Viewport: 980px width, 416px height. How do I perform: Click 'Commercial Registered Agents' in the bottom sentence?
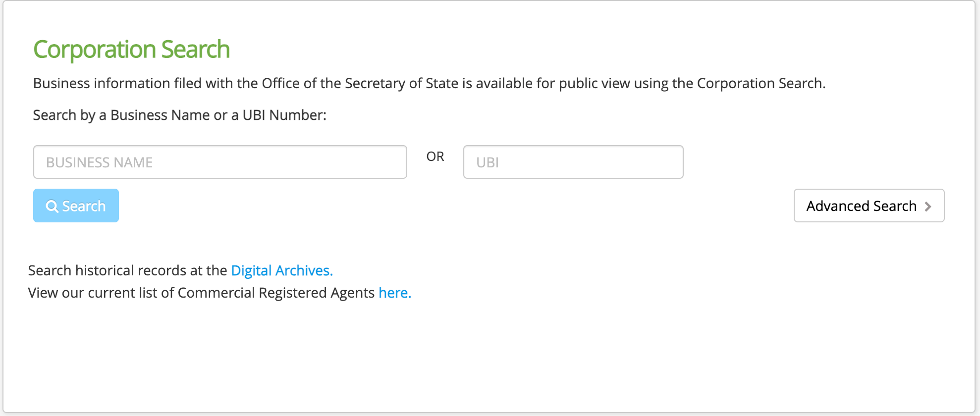pos(276,293)
